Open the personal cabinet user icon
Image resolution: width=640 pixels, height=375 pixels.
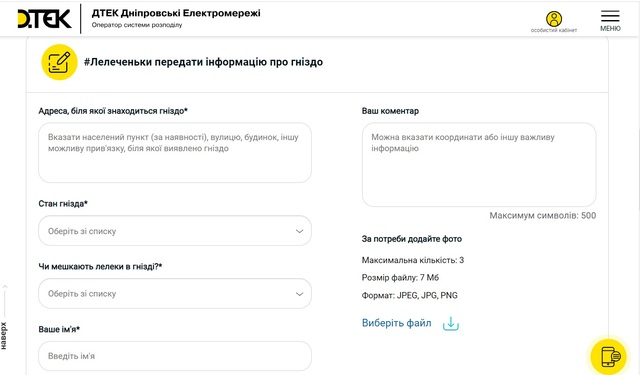(x=554, y=19)
